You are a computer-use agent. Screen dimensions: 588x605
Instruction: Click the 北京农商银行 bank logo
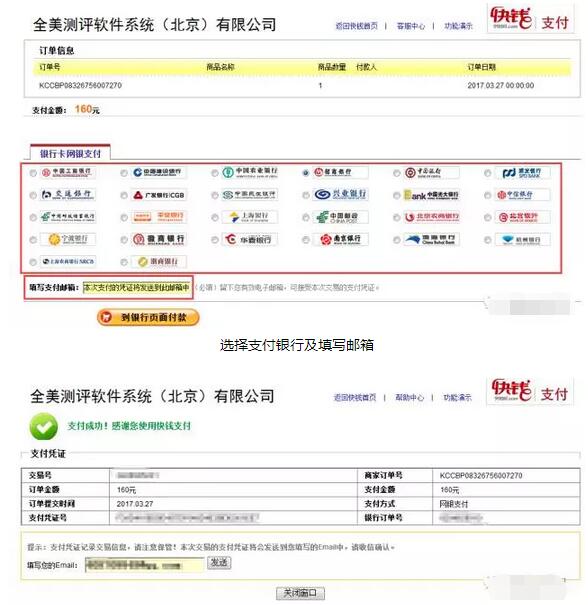tap(431, 217)
